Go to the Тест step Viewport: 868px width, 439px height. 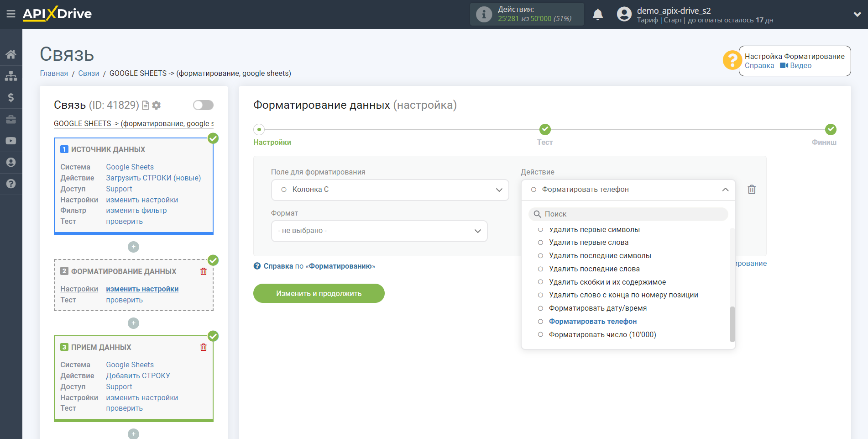(x=545, y=130)
